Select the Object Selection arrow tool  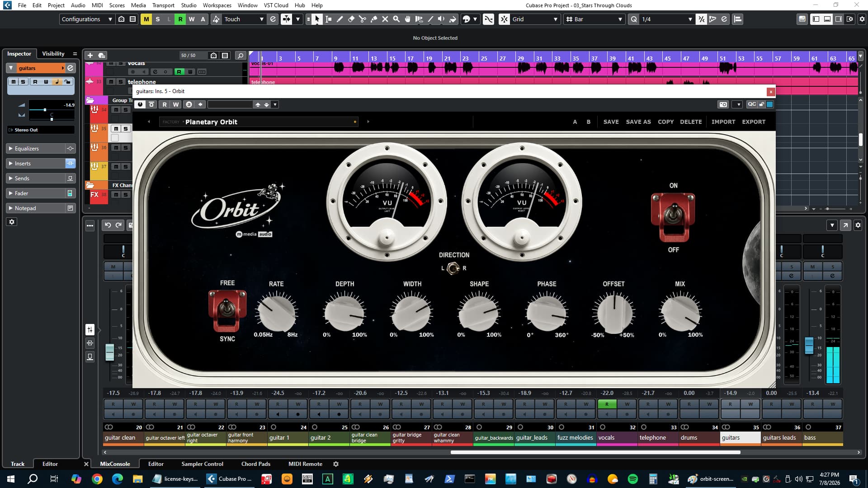(x=317, y=19)
